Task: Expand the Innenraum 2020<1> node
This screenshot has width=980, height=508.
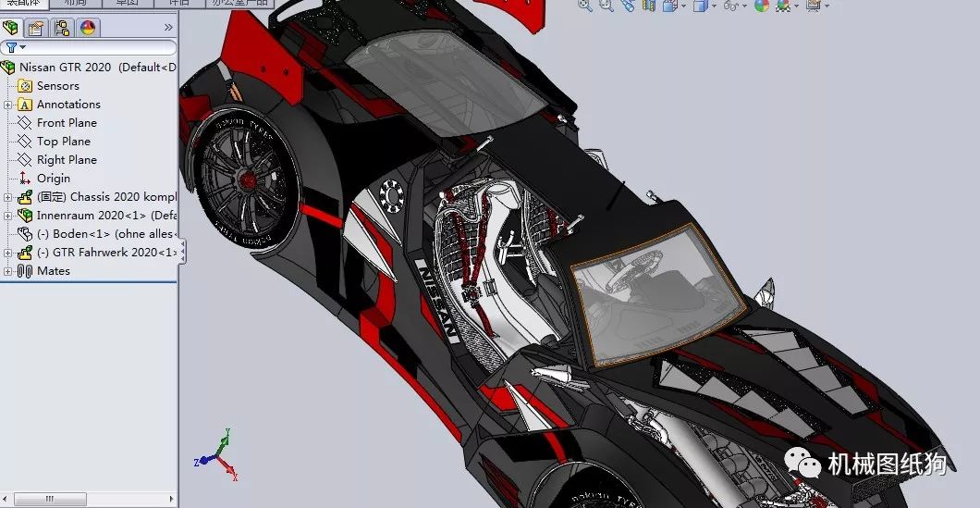Action: tap(7, 216)
